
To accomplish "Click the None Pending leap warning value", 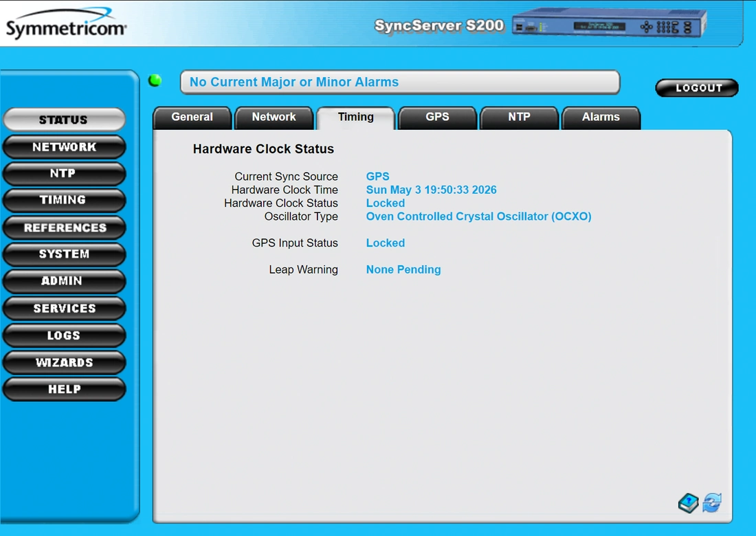I will pos(403,269).
